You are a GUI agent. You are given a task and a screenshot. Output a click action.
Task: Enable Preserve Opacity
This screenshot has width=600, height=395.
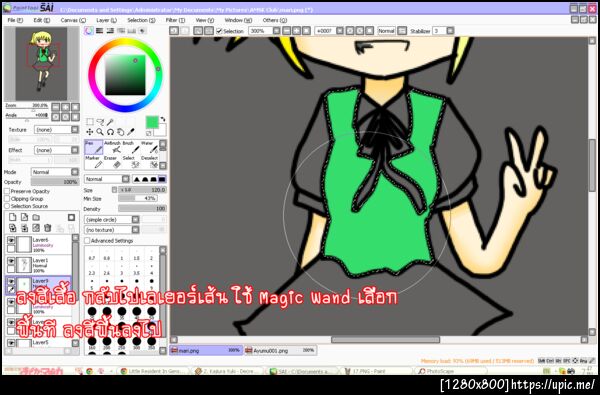[7, 191]
